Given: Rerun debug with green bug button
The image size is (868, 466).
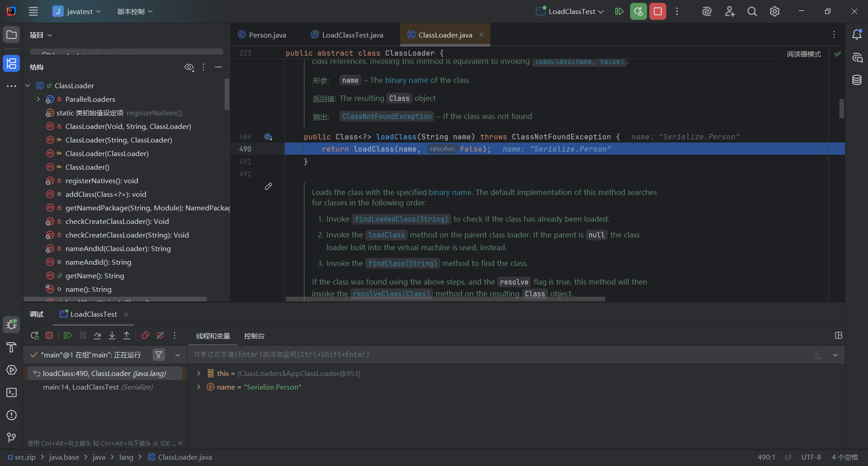Looking at the screenshot, I should coord(638,11).
